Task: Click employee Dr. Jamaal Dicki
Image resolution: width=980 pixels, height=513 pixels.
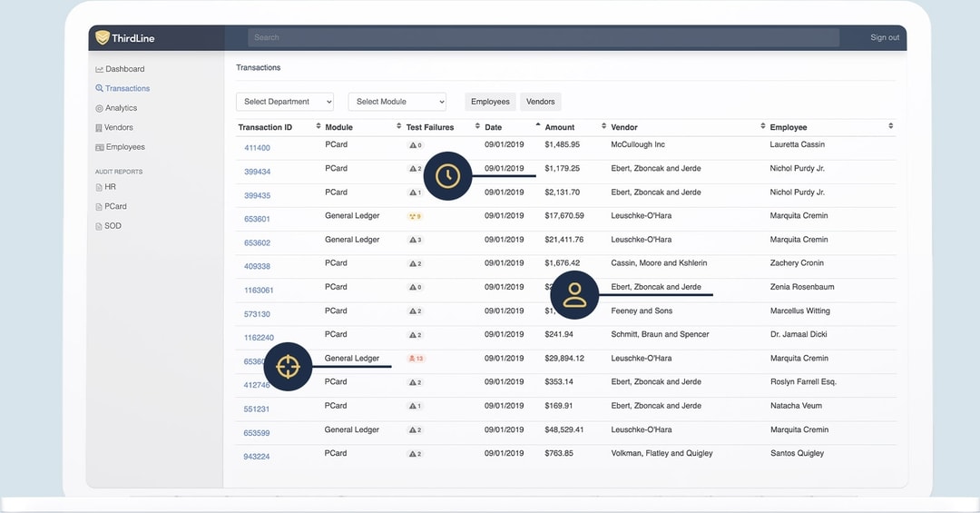Action: [x=799, y=335]
